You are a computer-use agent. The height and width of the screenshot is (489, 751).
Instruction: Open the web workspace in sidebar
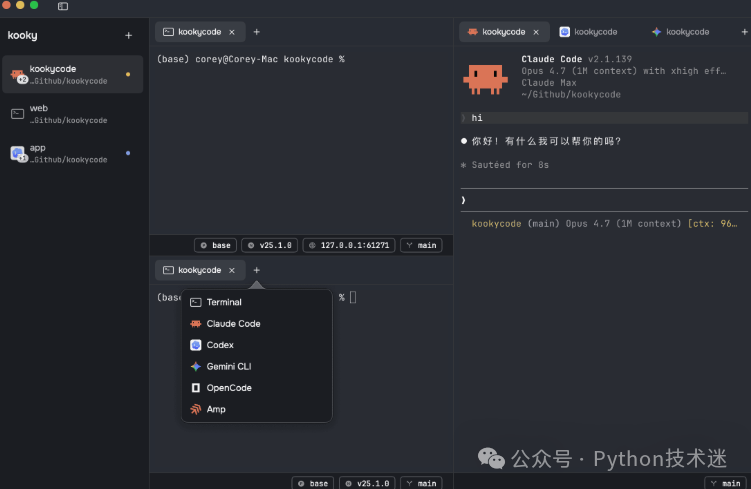[x=72, y=114]
